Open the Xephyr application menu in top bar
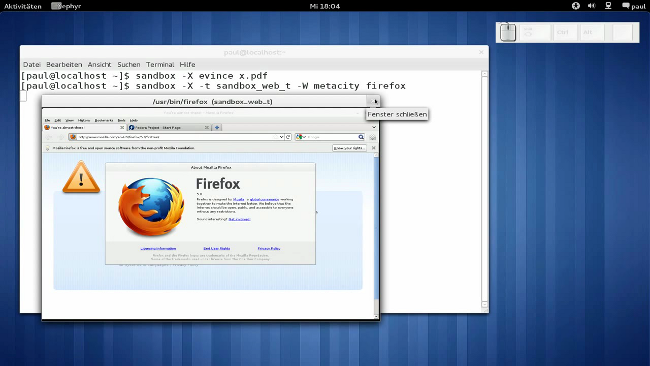 [66, 6]
